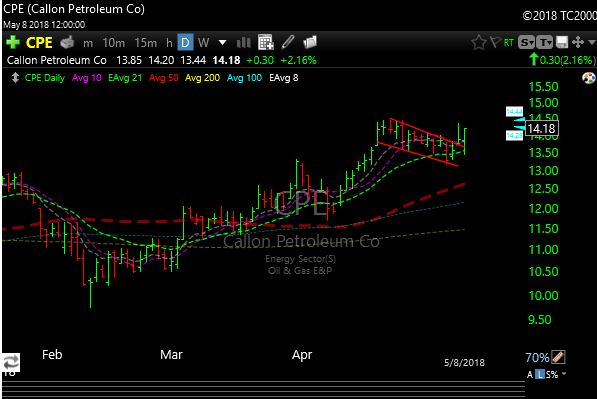Click the add indicator grid icon

[x=266, y=42]
